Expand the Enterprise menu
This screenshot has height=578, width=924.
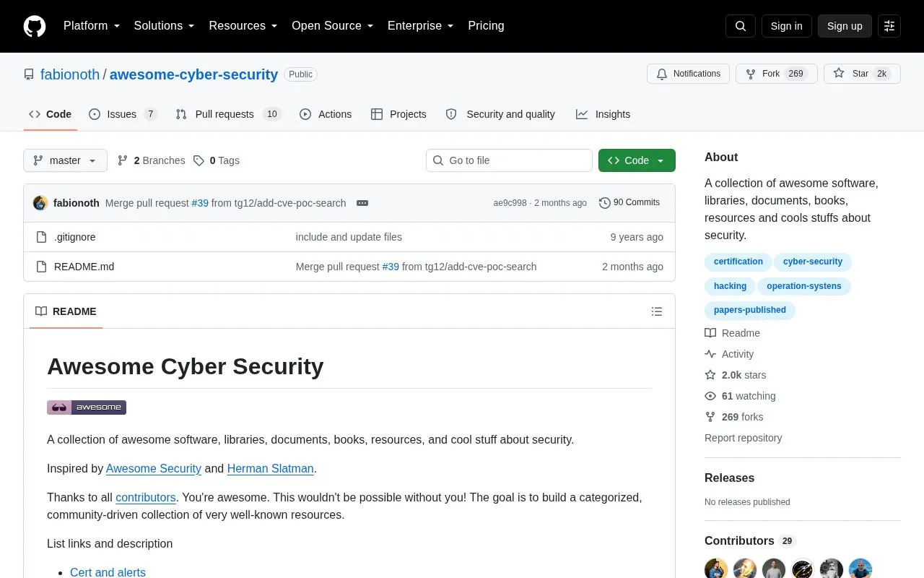pos(421,26)
